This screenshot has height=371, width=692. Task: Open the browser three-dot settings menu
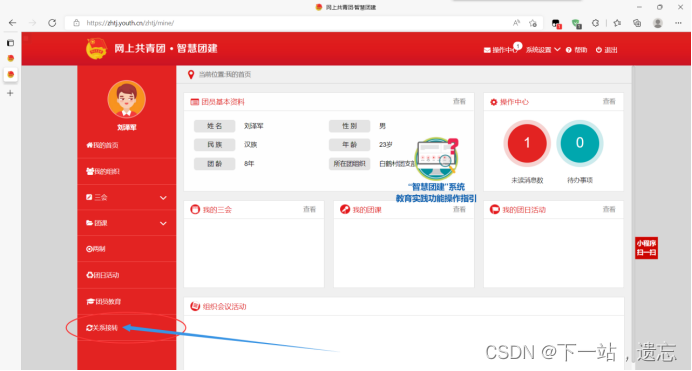click(x=678, y=23)
